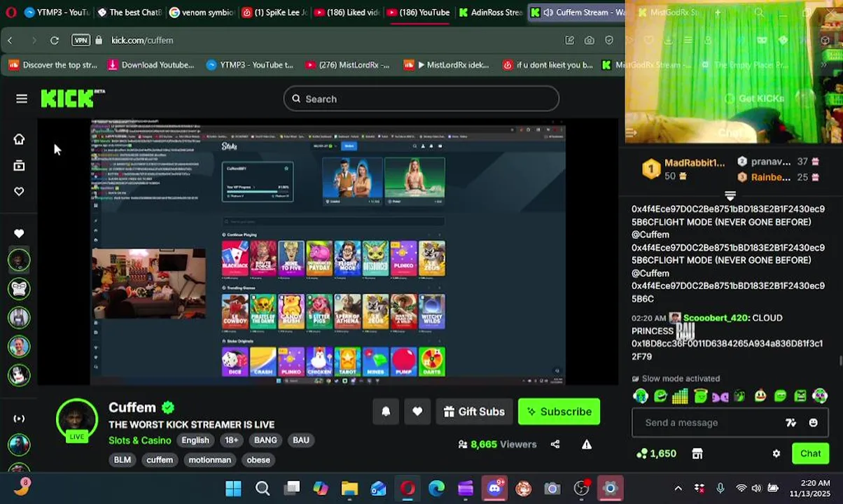Select the motionman tag
Viewport: 843px width, 504px height.
(209, 460)
